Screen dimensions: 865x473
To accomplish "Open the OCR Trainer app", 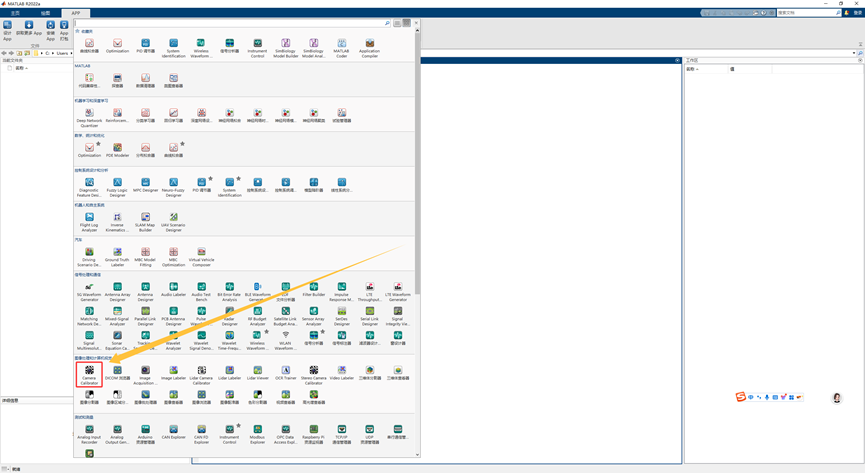I will pos(286,373).
